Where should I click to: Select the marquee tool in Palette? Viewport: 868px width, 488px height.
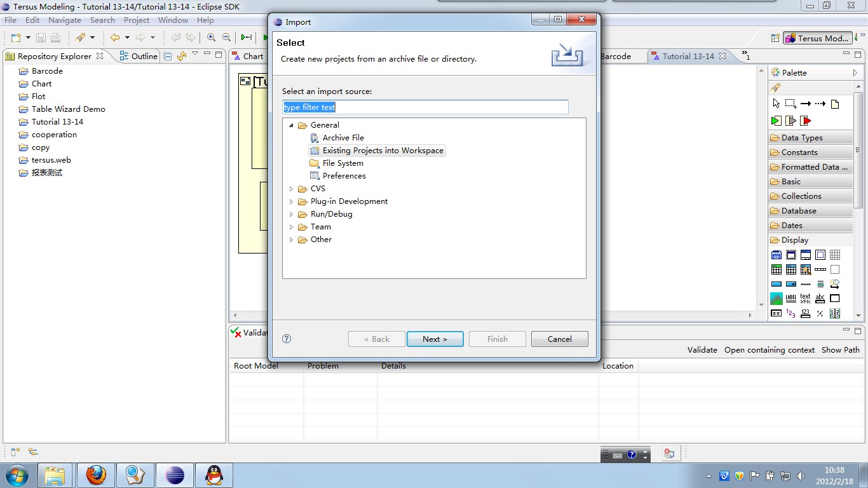[790, 104]
